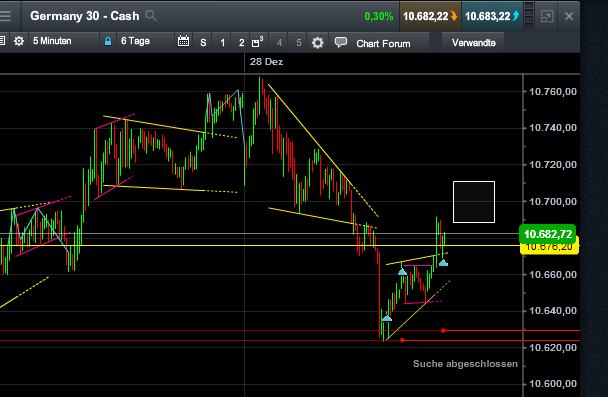Screen dimensions: 608x397
Task: Click the save layout 3 icon
Action: 257,42
